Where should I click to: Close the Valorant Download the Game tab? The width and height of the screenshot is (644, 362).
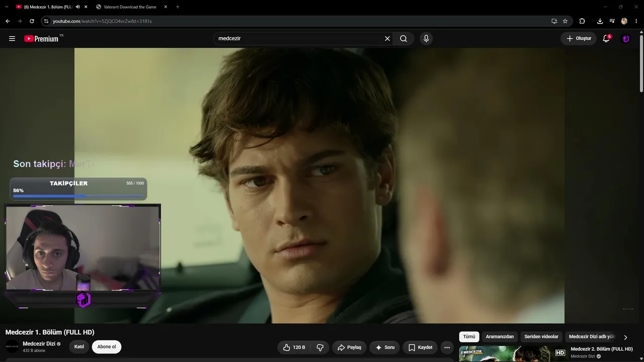point(166,7)
